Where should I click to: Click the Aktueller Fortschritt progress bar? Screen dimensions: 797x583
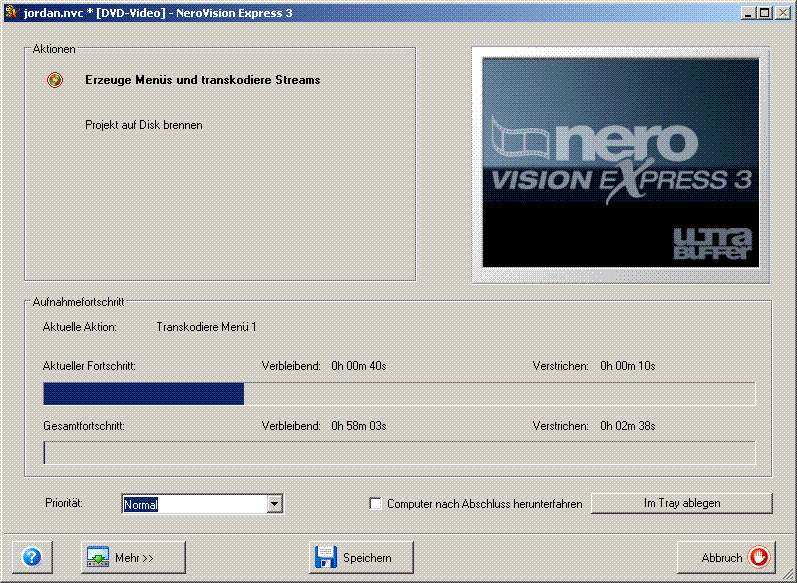tap(400, 394)
